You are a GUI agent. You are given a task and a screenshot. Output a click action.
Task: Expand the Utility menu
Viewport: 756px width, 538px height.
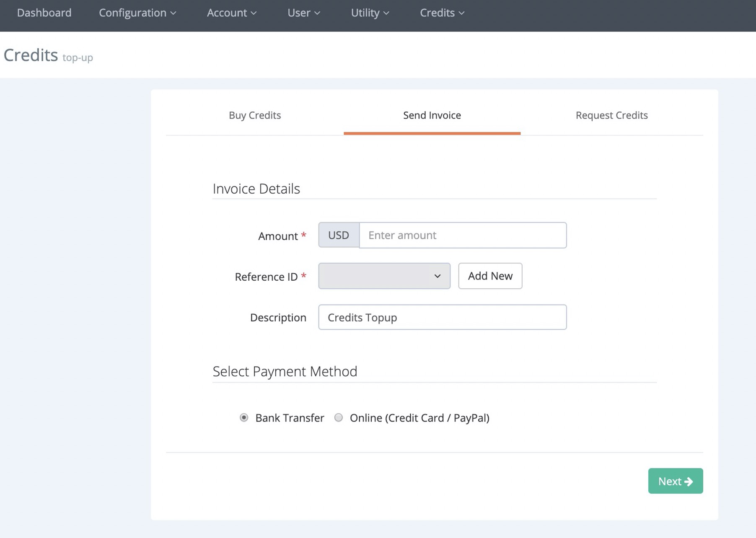370,13
